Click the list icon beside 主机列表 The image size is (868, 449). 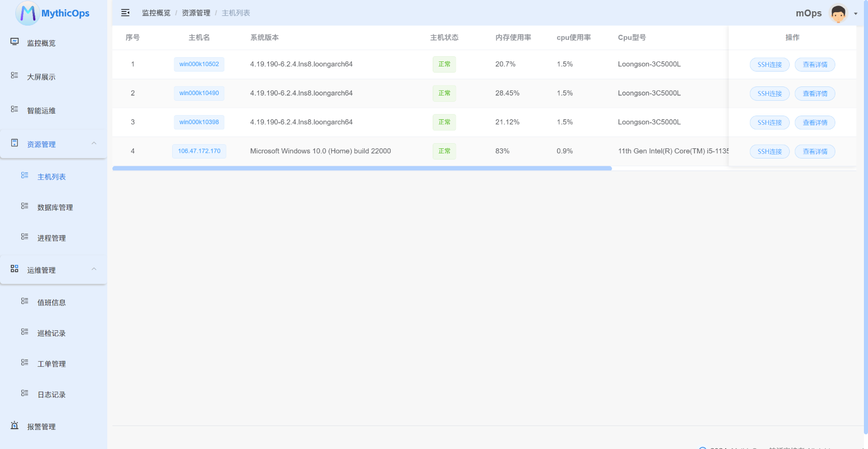(x=25, y=175)
